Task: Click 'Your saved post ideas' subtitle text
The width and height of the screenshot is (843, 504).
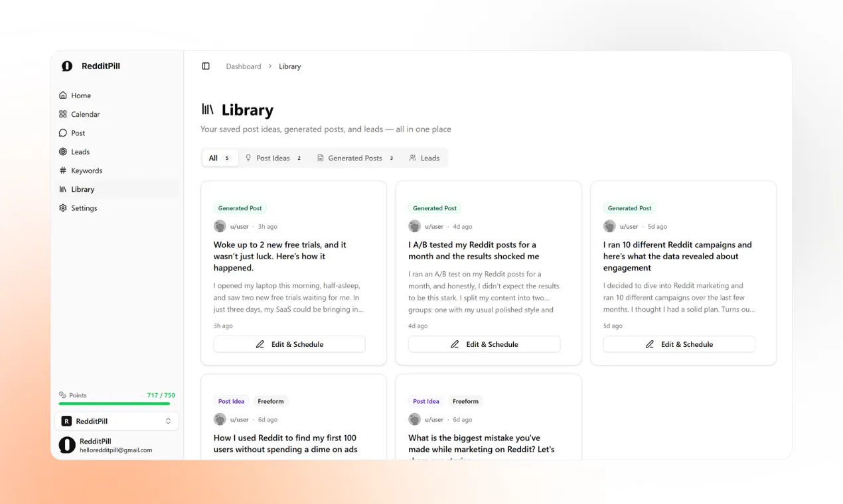Action: pyautogui.click(x=326, y=129)
